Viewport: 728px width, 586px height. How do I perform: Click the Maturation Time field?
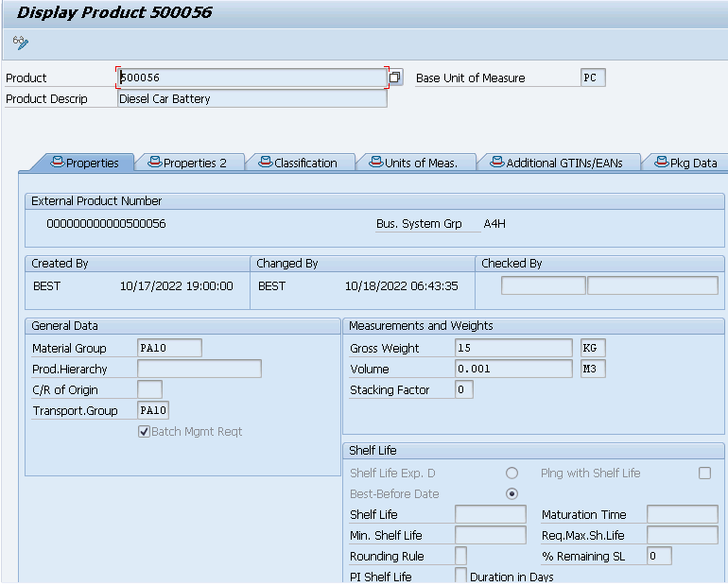(x=683, y=514)
